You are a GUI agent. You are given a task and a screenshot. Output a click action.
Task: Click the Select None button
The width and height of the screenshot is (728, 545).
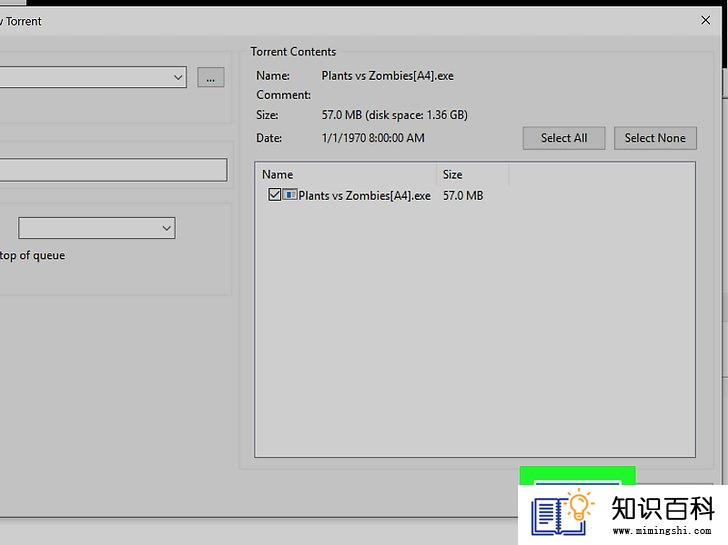[x=655, y=138]
